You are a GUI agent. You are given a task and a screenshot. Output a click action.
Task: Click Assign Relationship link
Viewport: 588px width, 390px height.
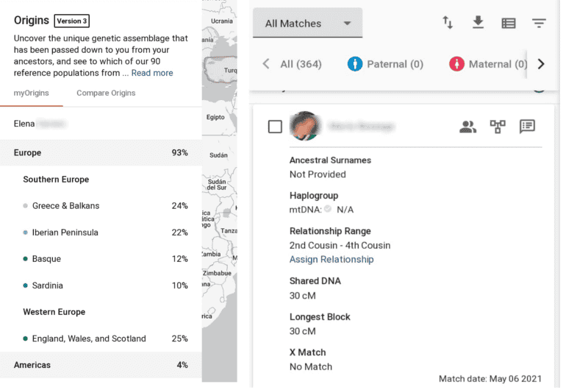click(x=331, y=259)
